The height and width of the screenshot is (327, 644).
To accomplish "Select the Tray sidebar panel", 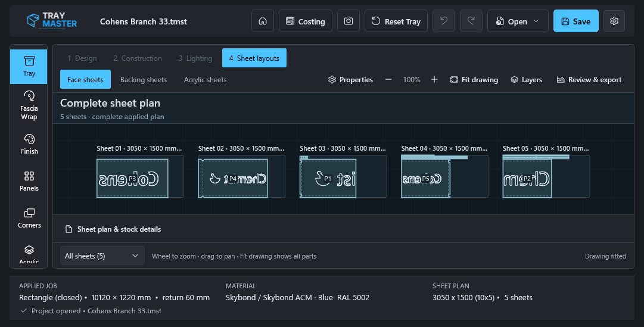I will tap(29, 67).
